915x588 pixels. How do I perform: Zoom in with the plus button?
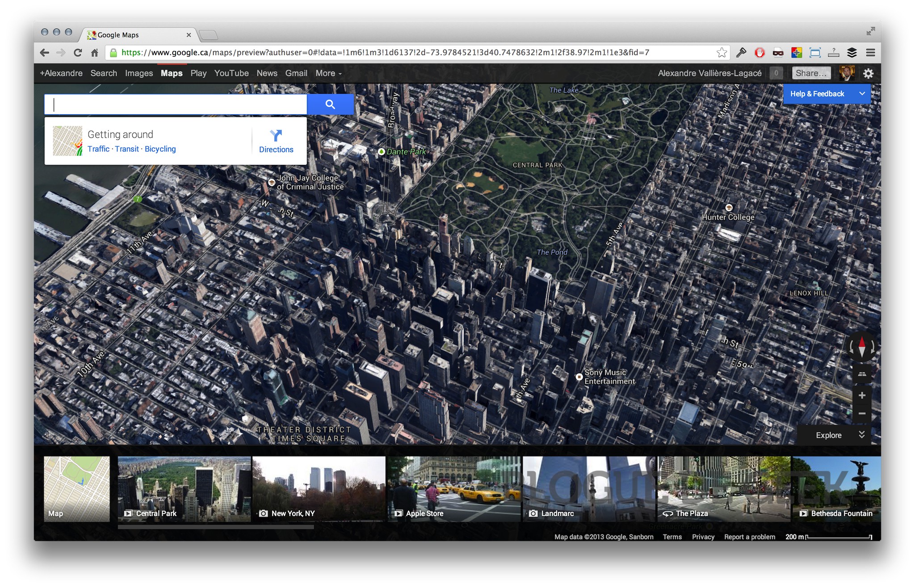click(862, 395)
